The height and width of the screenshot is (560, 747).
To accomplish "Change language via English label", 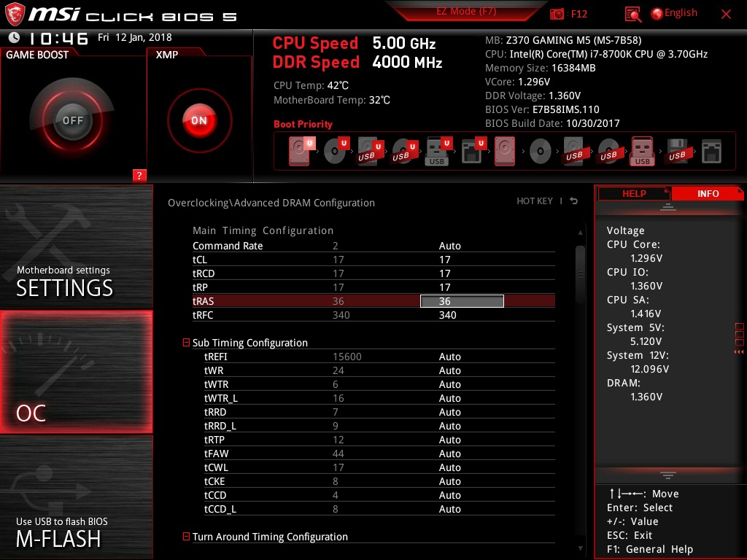I will [x=681, y=13].
